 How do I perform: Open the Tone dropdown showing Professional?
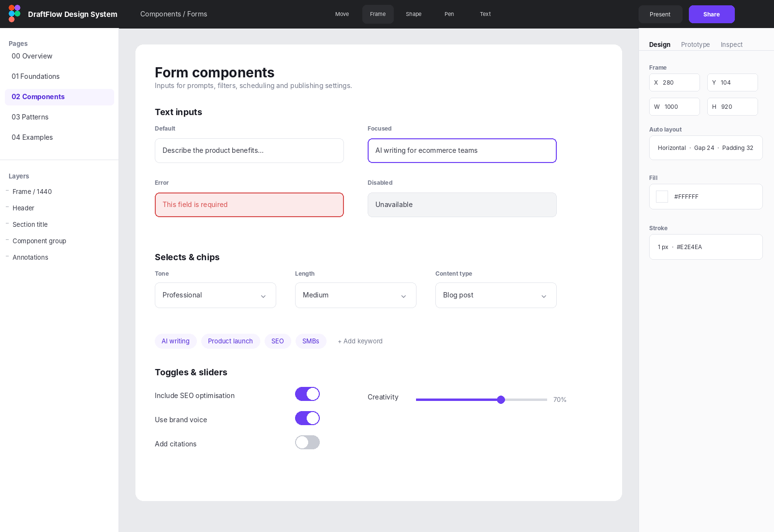coord(215,295)
